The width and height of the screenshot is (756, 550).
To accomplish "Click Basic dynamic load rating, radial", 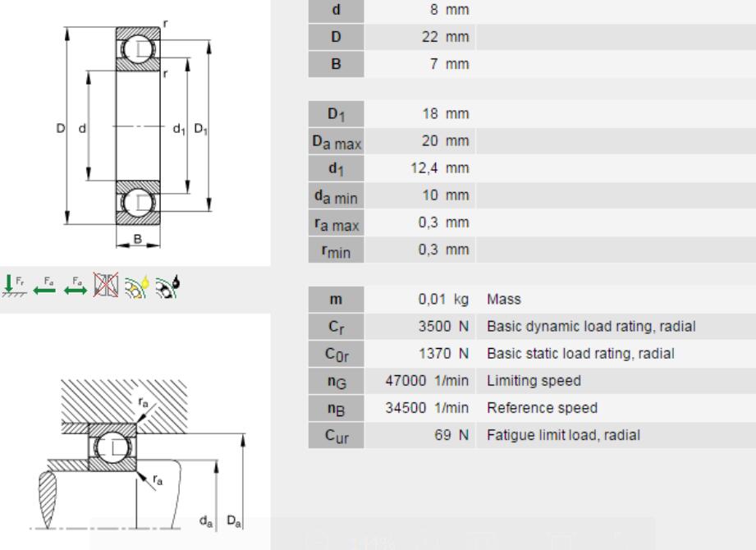I will click(x=591, y=327).
